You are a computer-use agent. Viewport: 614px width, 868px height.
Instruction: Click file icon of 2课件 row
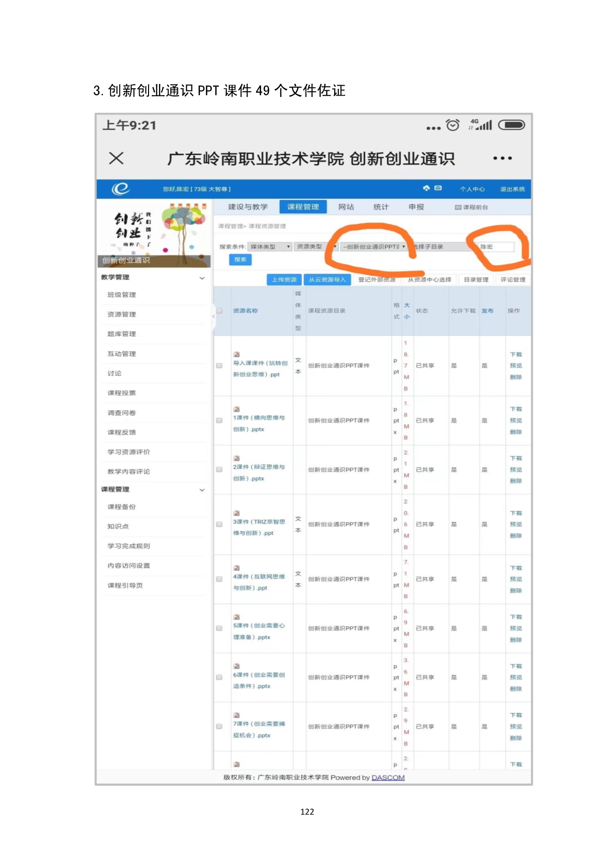tap(237, 458)
